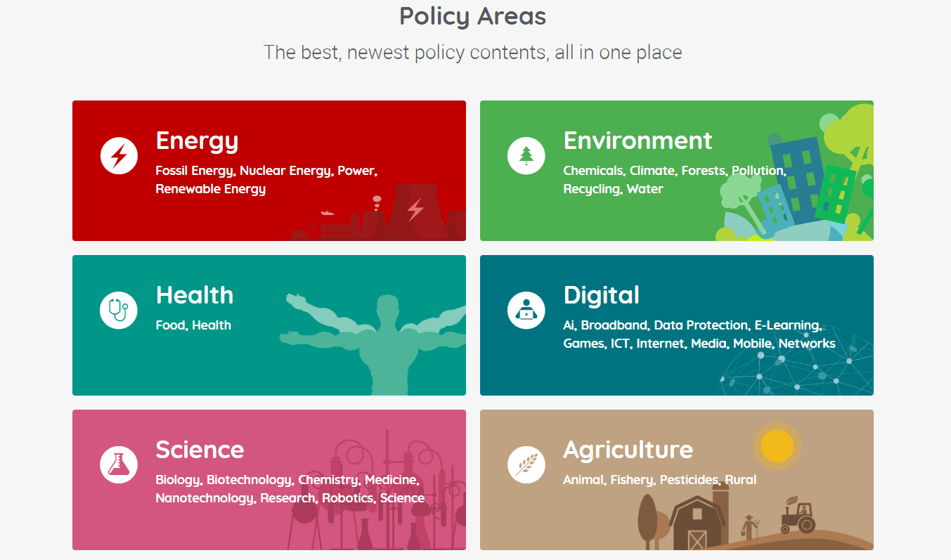Image resolution: width=951 pixels, height=560 pixels.
Task: Visit the Science policy area heading
Action: coord(200,450)
